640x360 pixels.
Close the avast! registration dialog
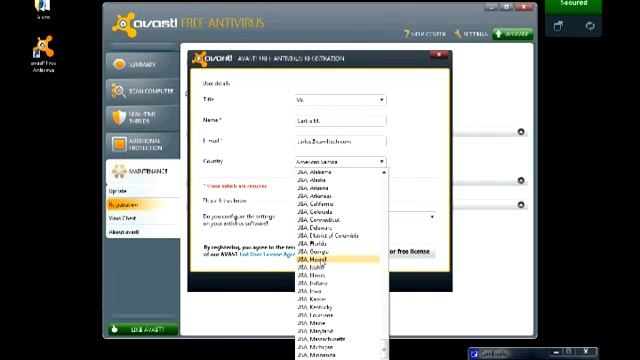point(439,55)
